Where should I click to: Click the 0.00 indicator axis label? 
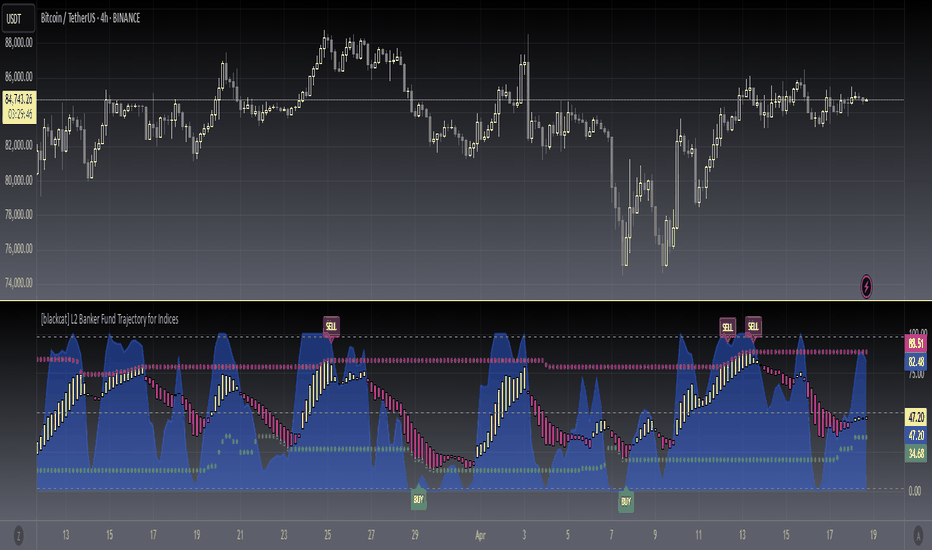[x=915, y=491]
